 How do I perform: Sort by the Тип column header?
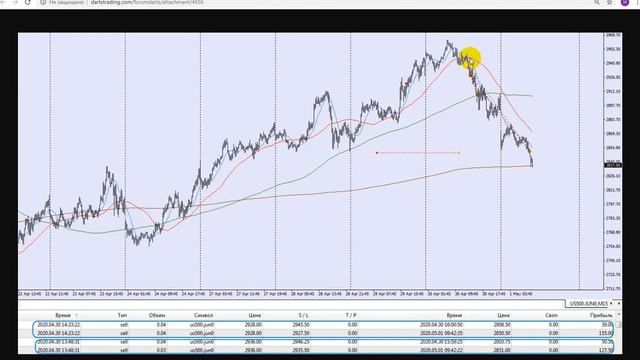(x=122, y=315)
